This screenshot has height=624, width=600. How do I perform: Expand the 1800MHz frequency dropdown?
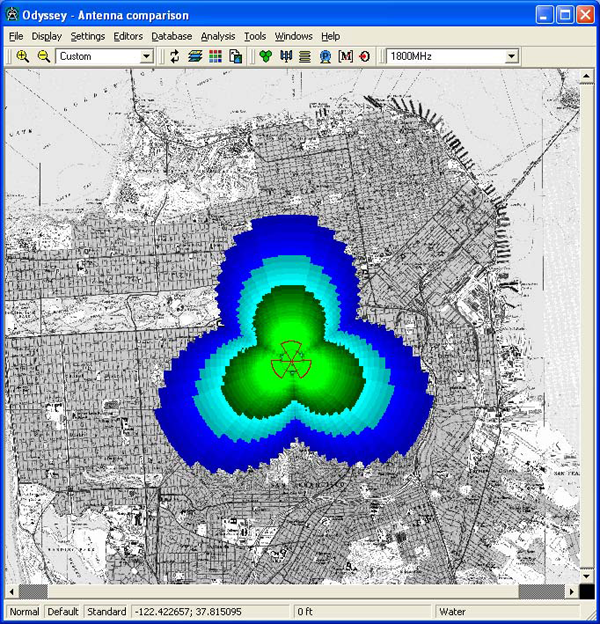click(512, 57)
